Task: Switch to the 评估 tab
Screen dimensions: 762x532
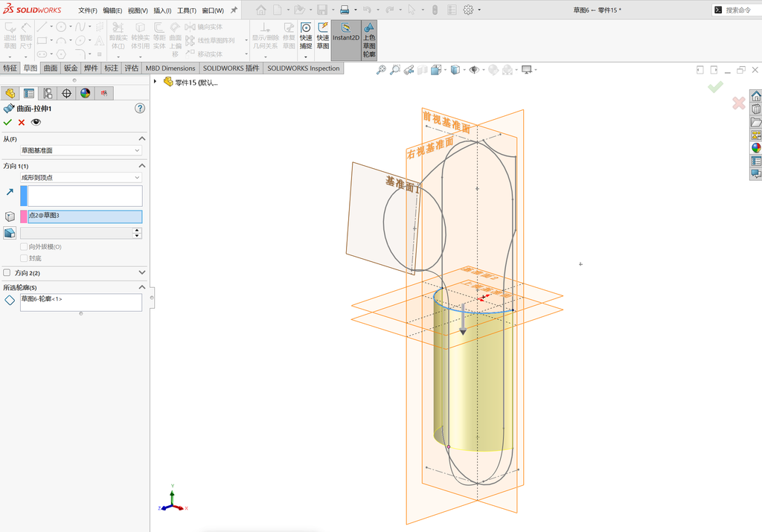Action: tap(131, 68)
